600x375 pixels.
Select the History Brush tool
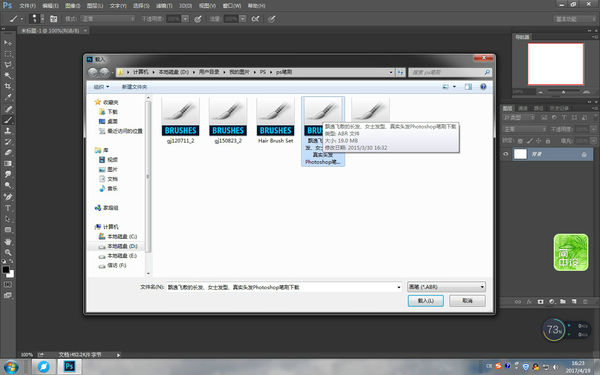coord(8,142)
